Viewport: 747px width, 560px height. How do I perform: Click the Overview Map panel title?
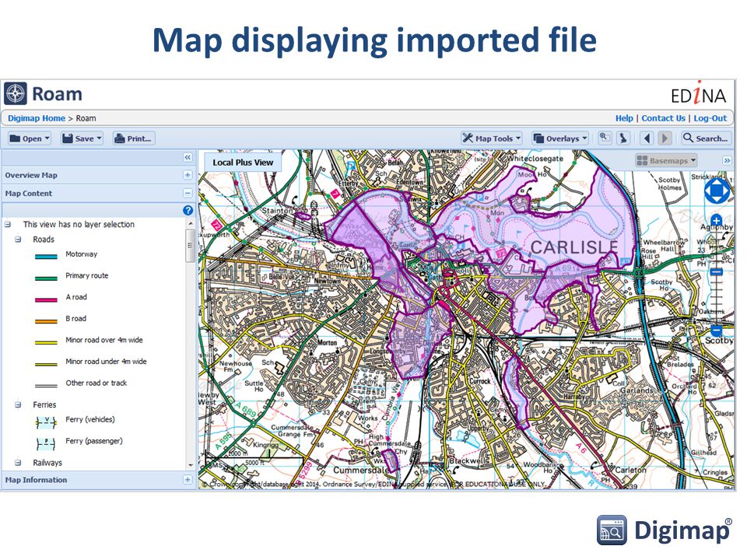[31, 175]
